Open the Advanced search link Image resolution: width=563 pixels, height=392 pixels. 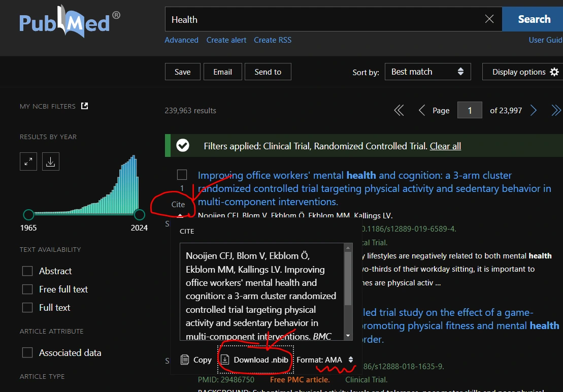[x=181, y=40]
